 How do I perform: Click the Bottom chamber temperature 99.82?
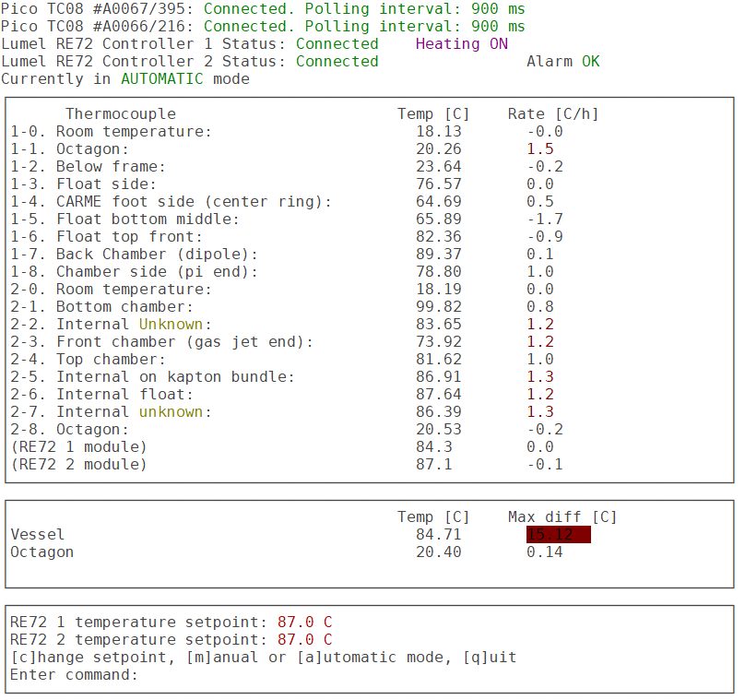click(438, 307)
